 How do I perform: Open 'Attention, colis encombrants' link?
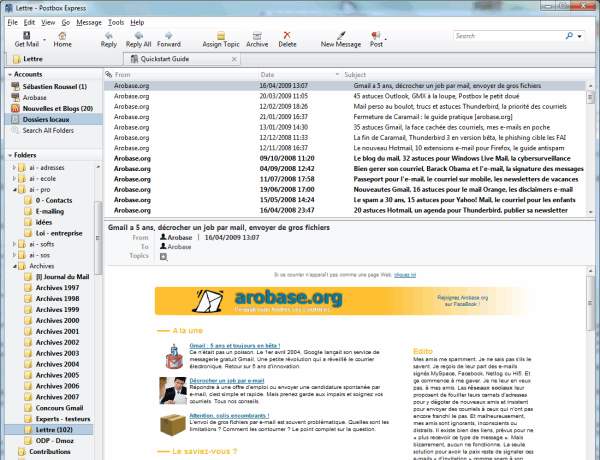coord(229,415)
